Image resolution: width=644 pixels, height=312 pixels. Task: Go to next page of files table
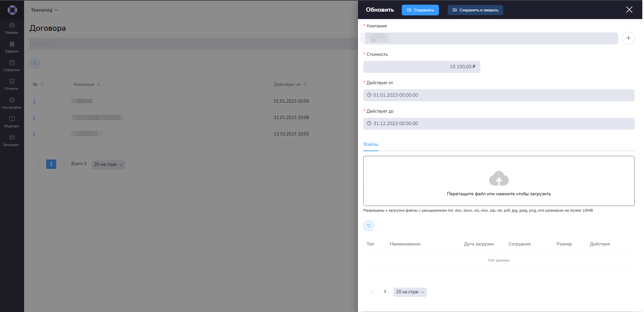[385, 292]
